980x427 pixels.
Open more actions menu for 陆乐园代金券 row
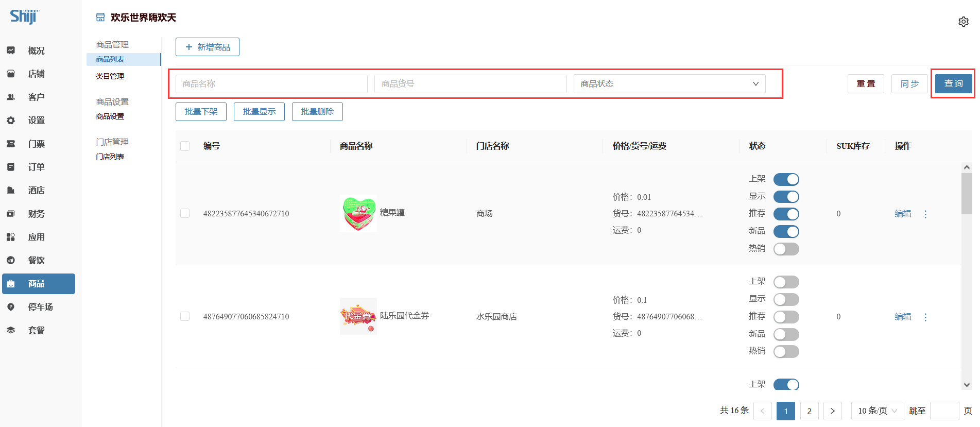click(925, 317)
